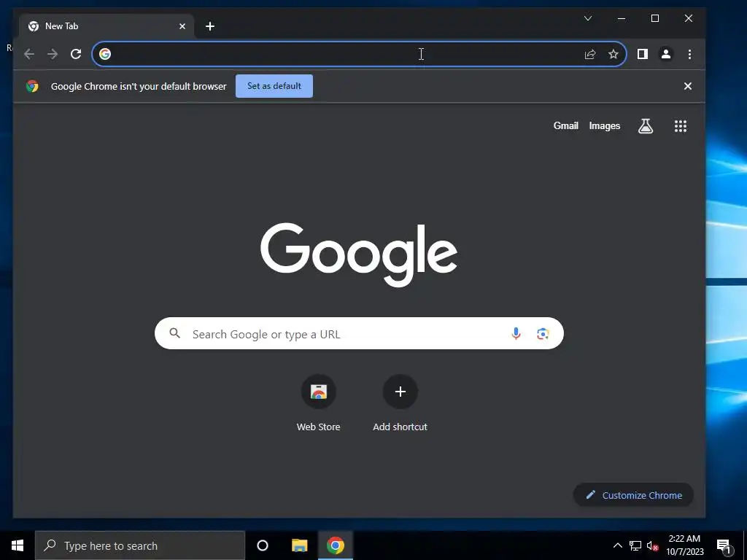Click Set as default button

[274, 86]
